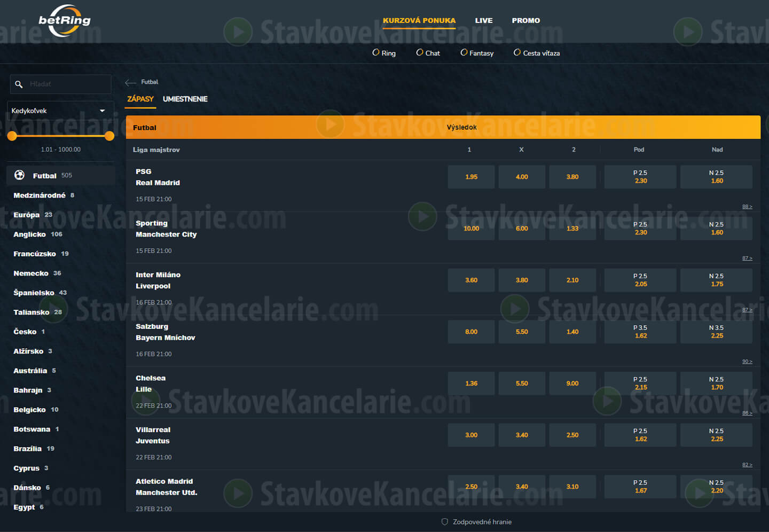
Task: Select P 2.5 2.05 Inter Liverpool
Action: click(640, 280)
